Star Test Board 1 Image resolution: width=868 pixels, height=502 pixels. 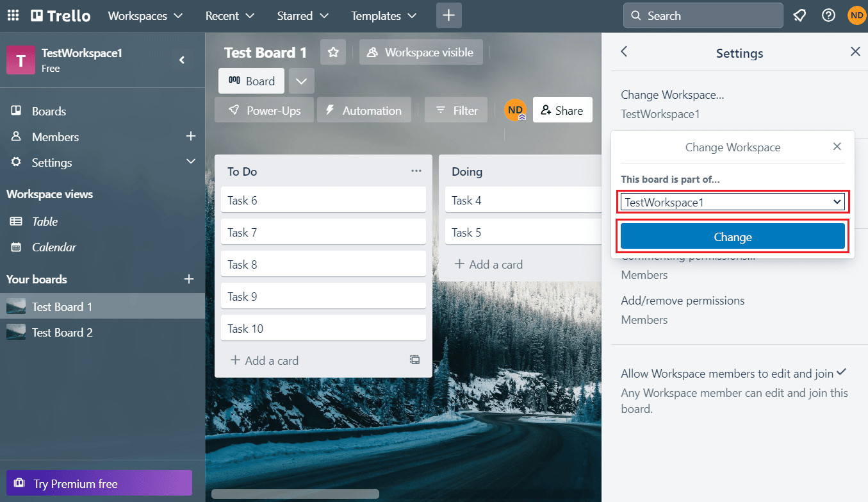(x=333, y=53)
